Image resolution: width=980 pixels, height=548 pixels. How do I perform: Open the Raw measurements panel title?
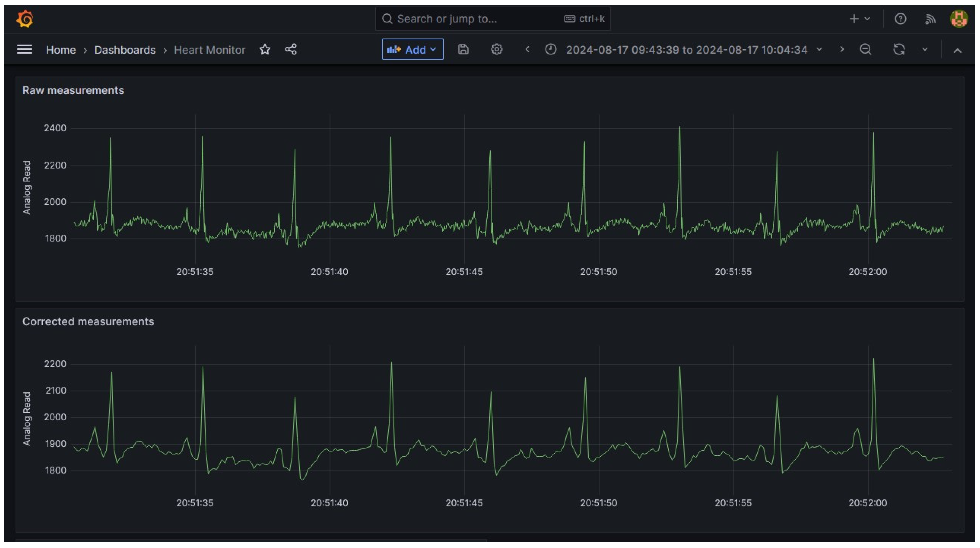73,91
